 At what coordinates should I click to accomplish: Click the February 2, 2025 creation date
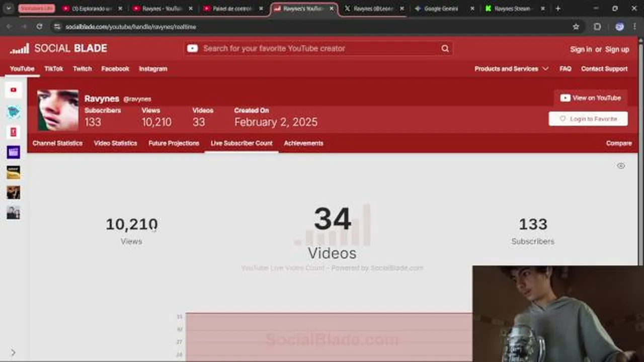point(276,122)
